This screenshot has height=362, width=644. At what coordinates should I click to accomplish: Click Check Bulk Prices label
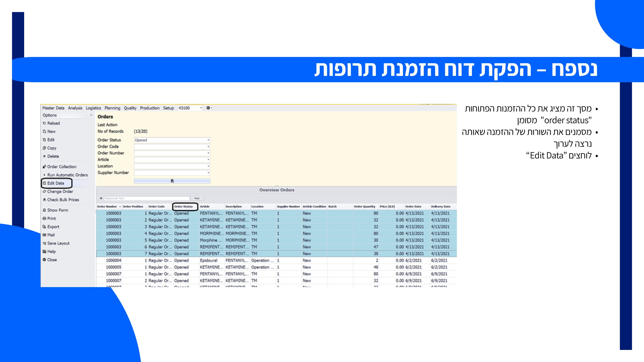coord(63,200)
